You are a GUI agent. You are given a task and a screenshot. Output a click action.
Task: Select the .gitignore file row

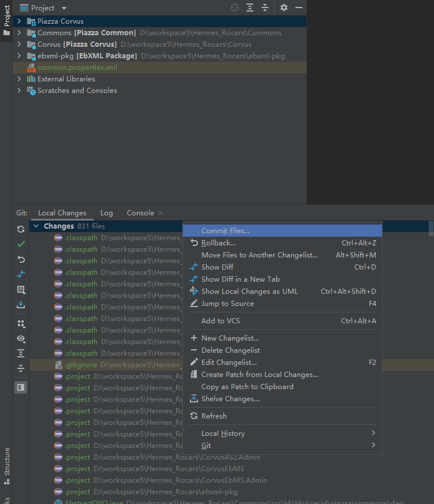point(106,365)
